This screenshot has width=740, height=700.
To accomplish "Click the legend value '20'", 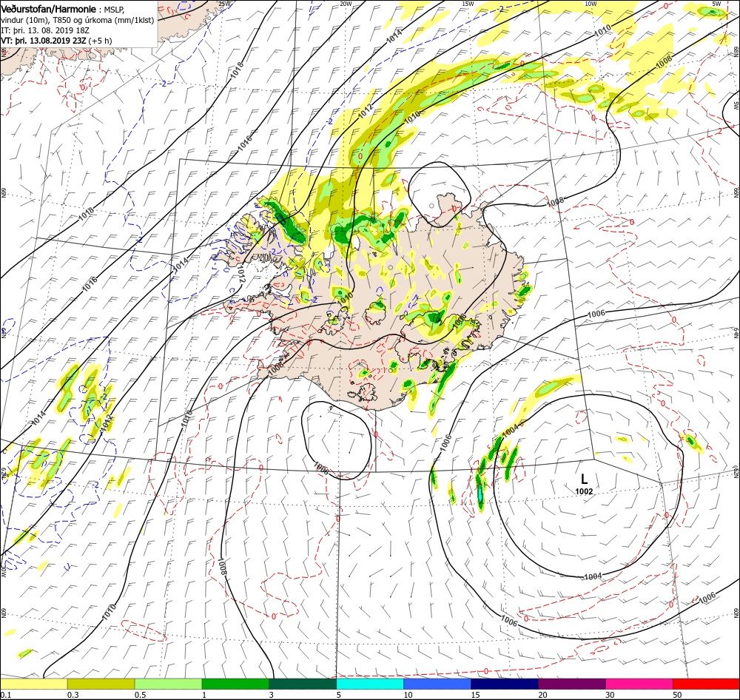I will (x=542, y=695).
